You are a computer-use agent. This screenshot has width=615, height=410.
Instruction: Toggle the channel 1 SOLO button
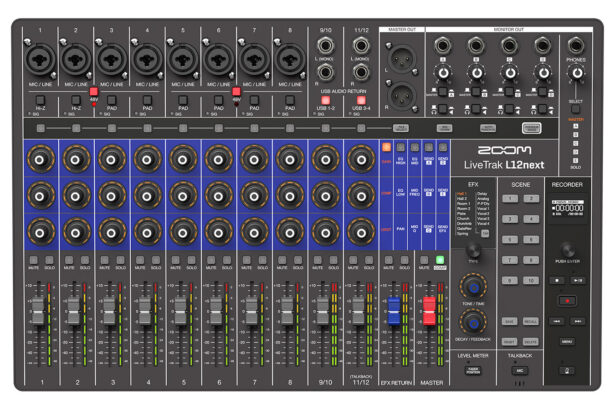49,260
